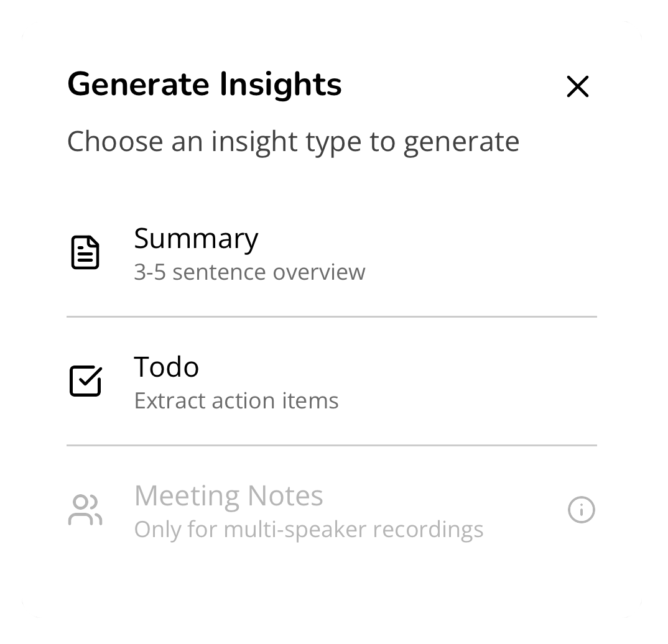Click the grayed-out Meeting Notes label
This screenshot has width=668, height=644.
point(228,495)
